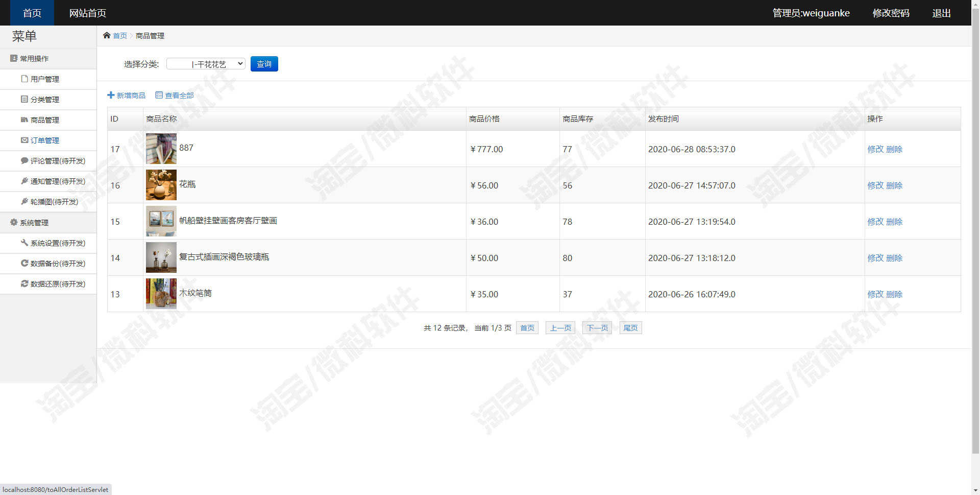Click 删除 for 帆船壁挂壁画客房客厅壁画
Viewport: 980px width, 495px height.
click(894, 222)
